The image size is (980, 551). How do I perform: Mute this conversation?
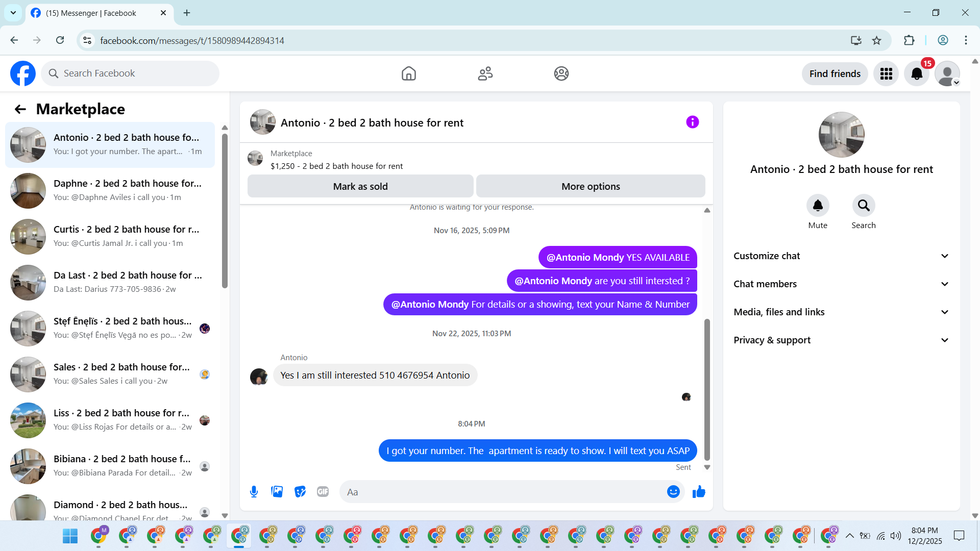818,206
